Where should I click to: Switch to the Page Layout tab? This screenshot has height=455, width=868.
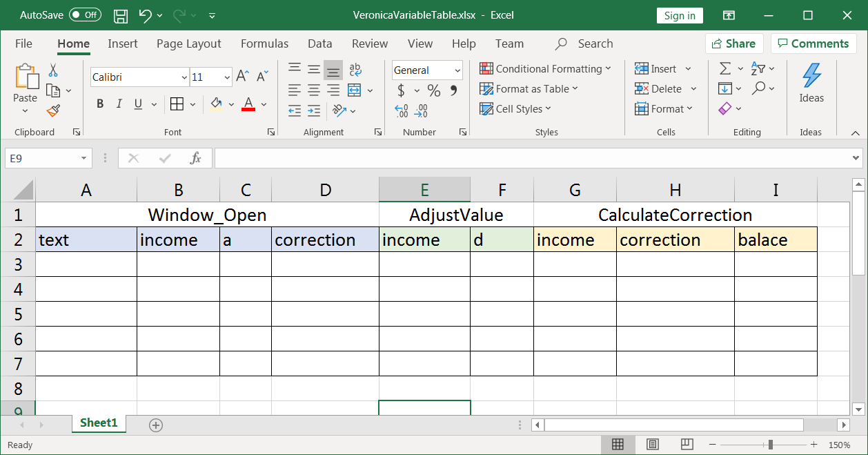(x=189, y=43)
